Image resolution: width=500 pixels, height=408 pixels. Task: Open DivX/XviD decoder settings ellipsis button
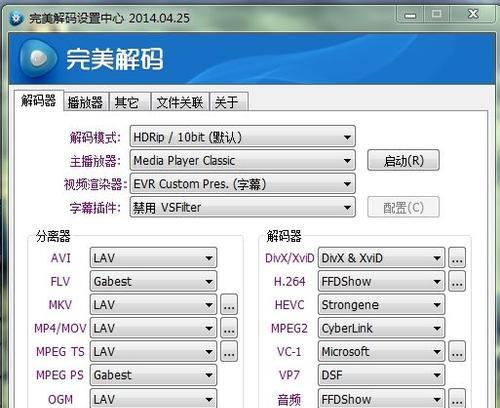click(457, 258)
